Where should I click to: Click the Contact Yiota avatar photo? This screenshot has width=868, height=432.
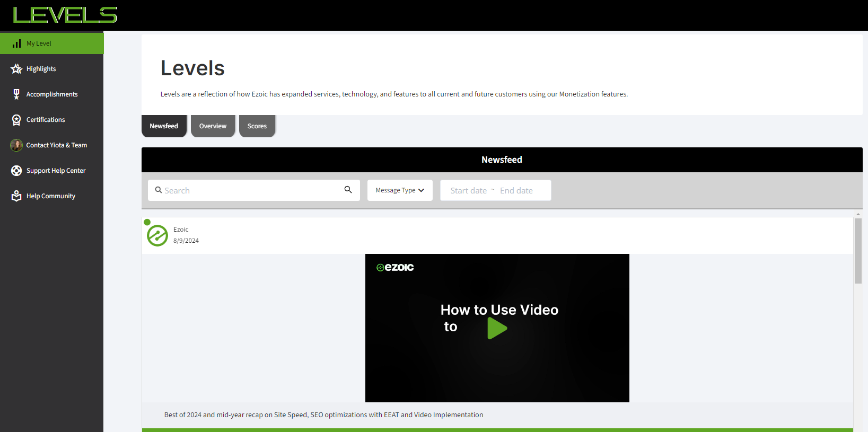pyautogui.click(x=16, y=145)
